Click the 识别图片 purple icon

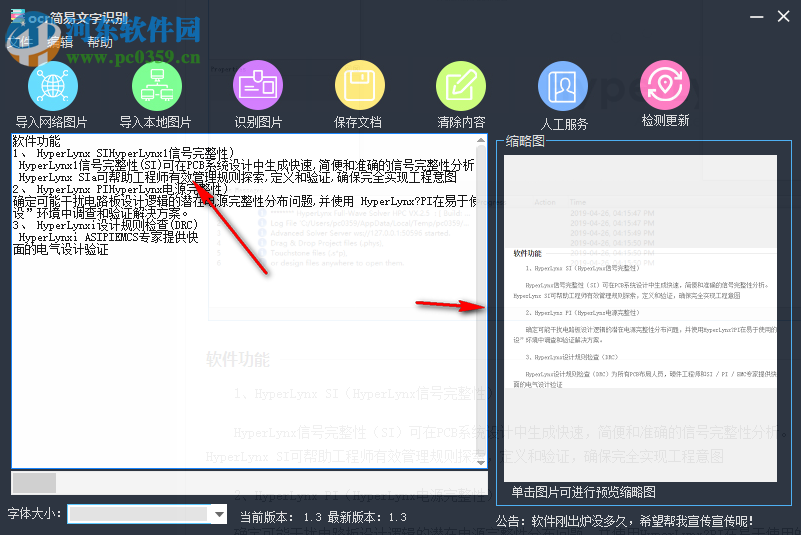coord(258,85)
